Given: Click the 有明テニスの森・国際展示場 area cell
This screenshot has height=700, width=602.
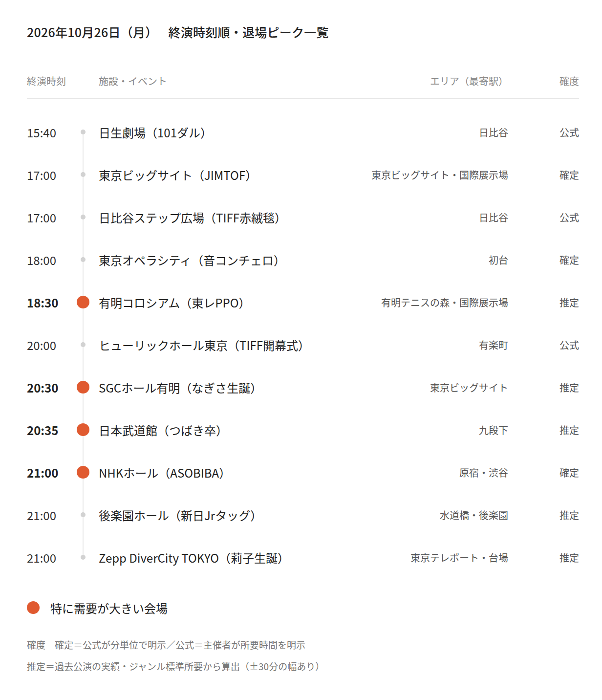Looking at the screenshot, I should click(445, 303).
